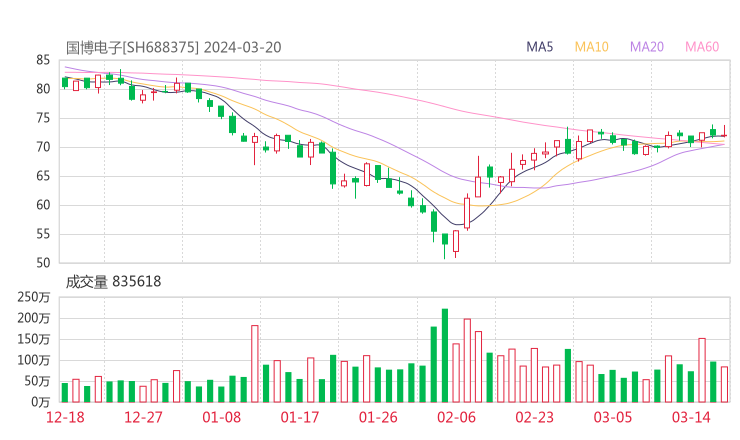The width and height of the screenshot is (740, 440).
Task: Click the 12-27 date label
Action: (x=143, y=417)
